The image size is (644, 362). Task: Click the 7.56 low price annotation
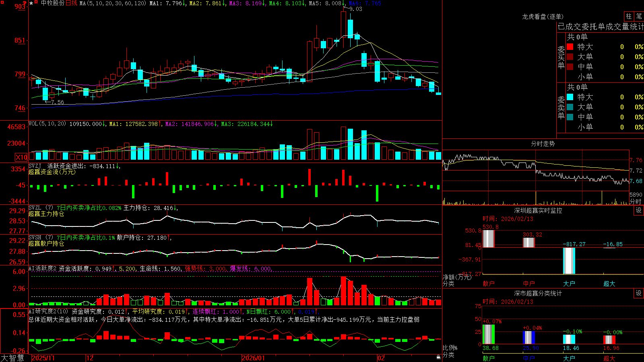tap(57, 102)
